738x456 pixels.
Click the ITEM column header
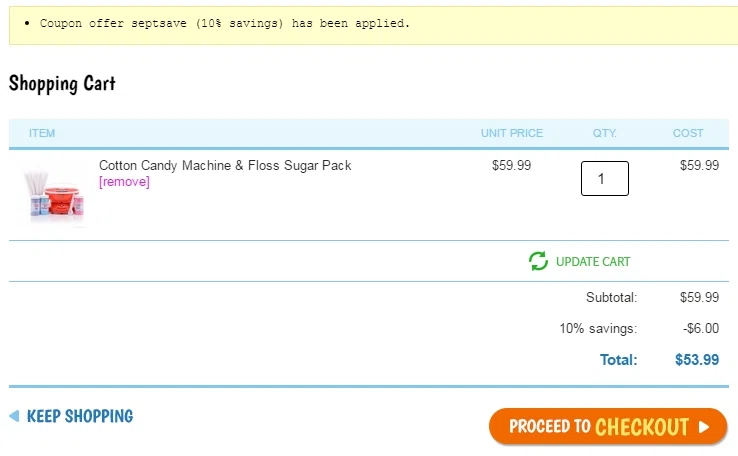[x=42, y=133]
